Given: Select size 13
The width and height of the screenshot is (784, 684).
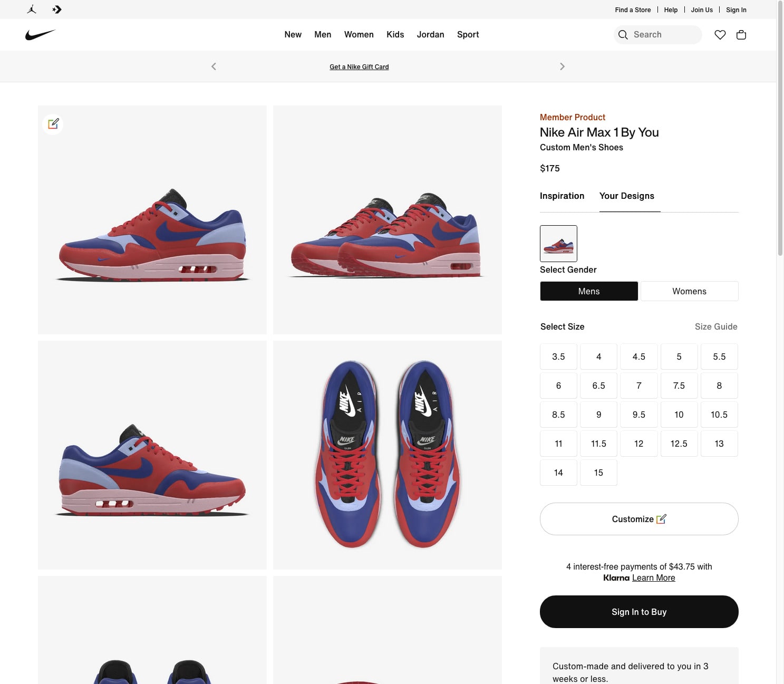Looking at the screenshot, I should (719, 444).
